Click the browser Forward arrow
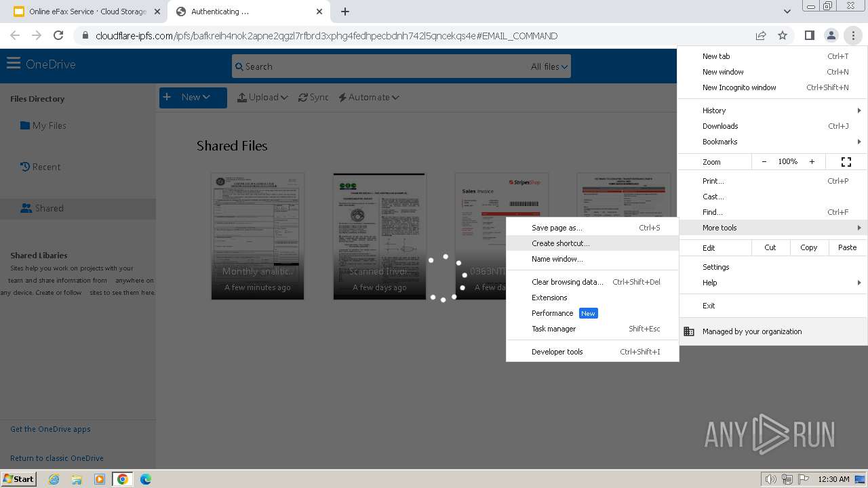Viewport: 868px width, 488px height. (x=37, y=35)
